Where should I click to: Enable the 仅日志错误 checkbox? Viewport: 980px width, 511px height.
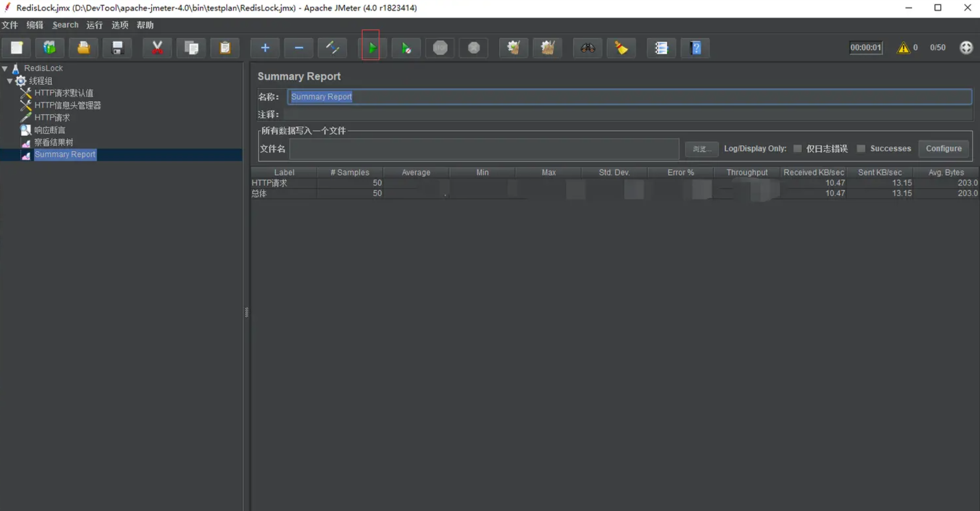click(x=797, y=149)
